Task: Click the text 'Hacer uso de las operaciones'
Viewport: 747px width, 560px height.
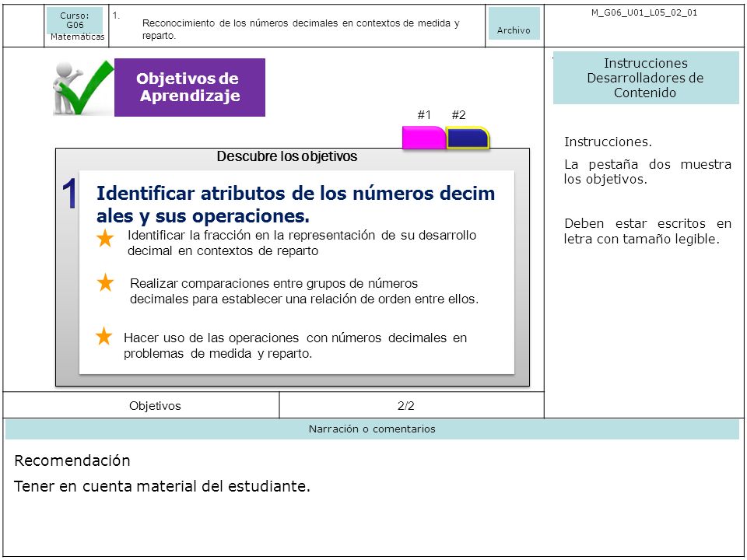Action: pyautogui.click(x=295, y=345)
